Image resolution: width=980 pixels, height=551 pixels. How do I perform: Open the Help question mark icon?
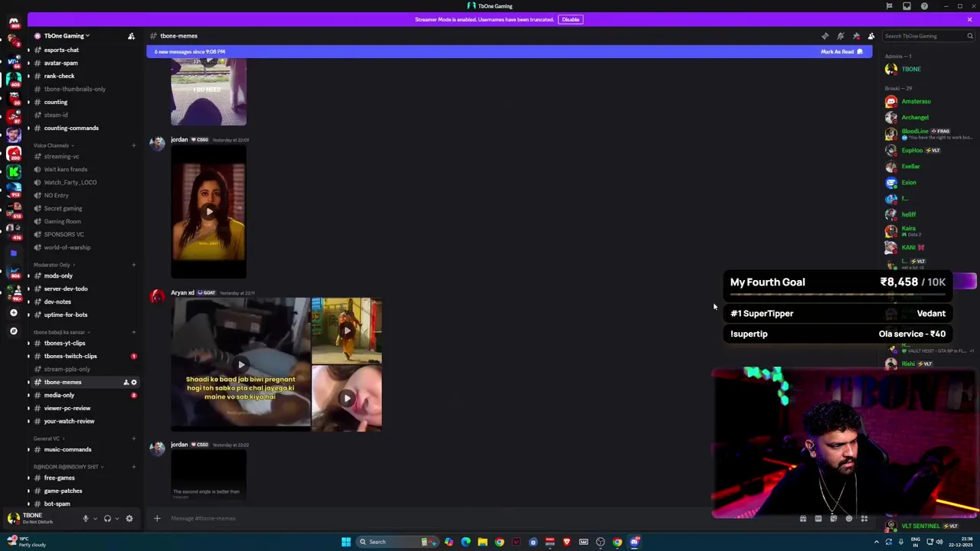coord(924,6)
